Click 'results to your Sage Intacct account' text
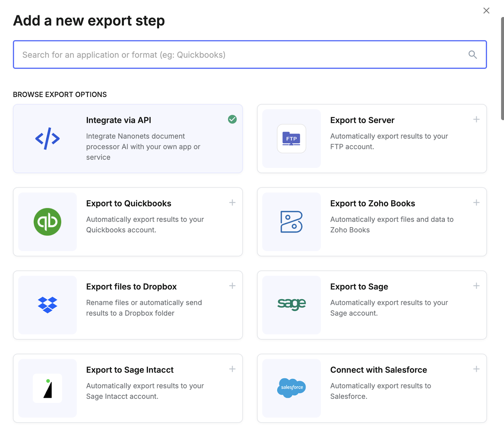The height and width of the screenshot is (429, 504). [145, 391]
